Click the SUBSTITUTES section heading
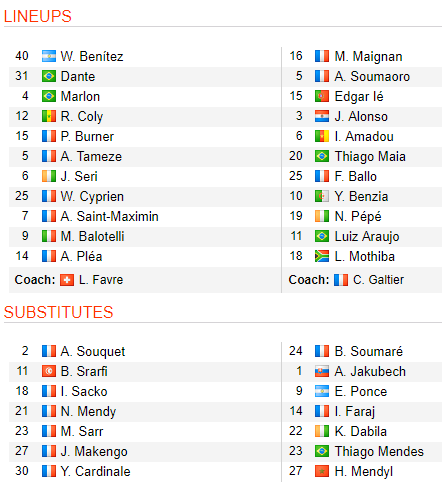The height and width of the screenshot is (488, 442). click(x=58, y=312)
